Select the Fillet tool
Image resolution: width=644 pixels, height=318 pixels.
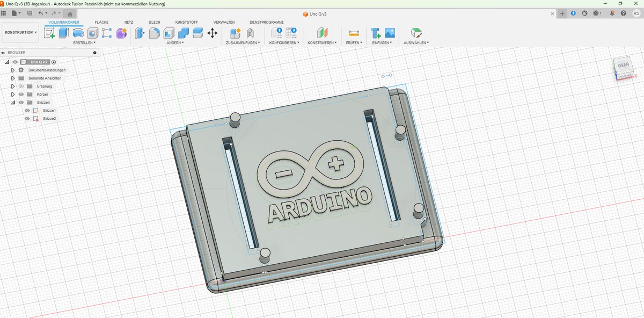pos(154,33)
